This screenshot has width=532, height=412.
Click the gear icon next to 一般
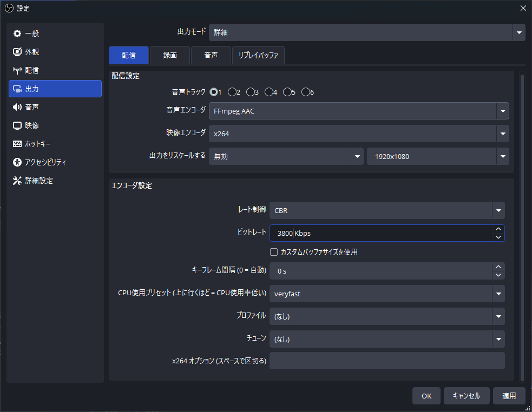click(x=17, y=34)
